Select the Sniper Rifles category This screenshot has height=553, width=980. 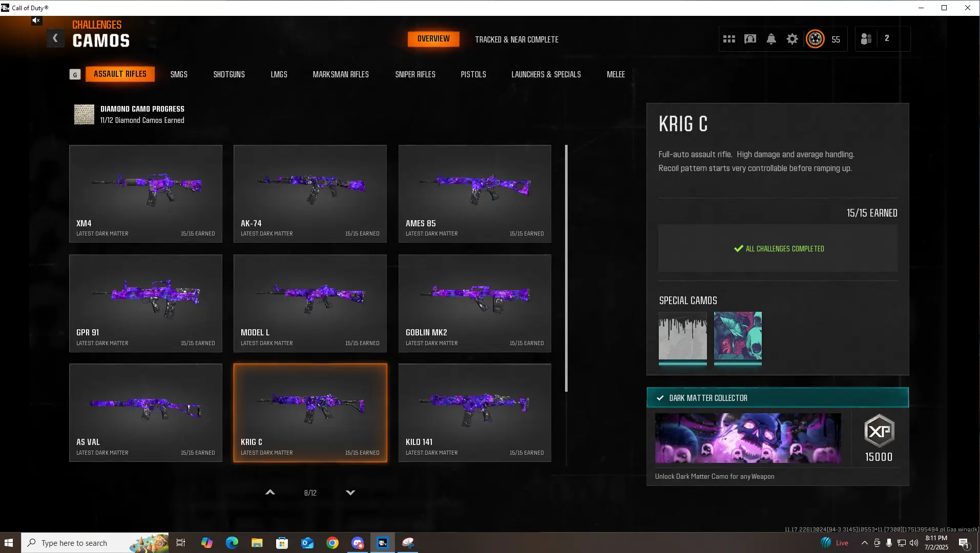(x=415, y=75)
